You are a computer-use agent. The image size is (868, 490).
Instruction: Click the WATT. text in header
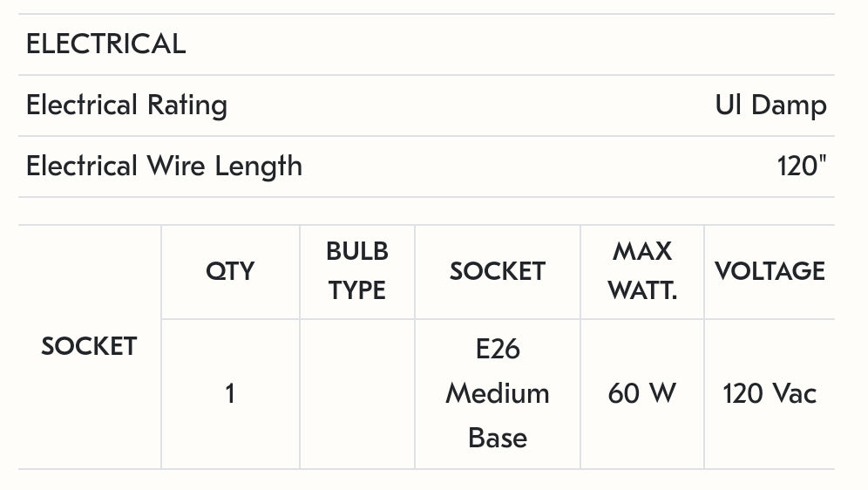(x=642, y=290)
